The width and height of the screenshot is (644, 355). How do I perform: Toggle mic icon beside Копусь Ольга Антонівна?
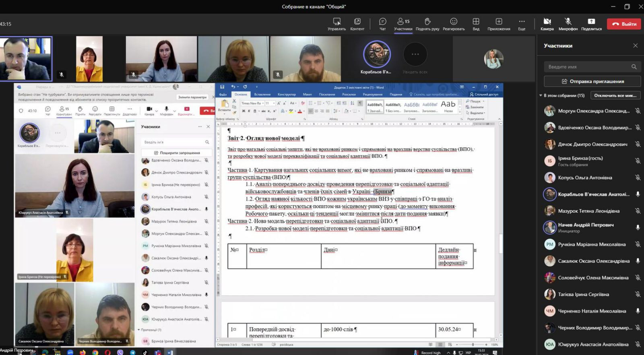[638, 177]
